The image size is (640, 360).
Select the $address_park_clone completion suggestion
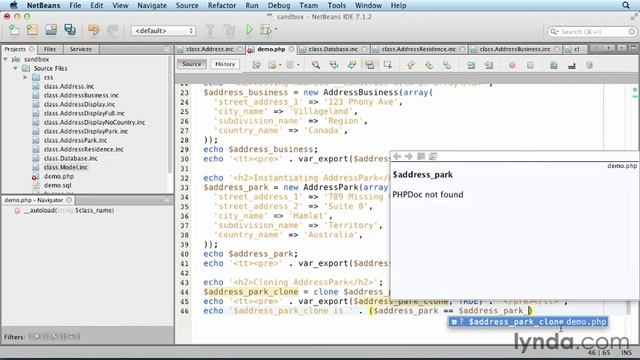coord(528,322)
